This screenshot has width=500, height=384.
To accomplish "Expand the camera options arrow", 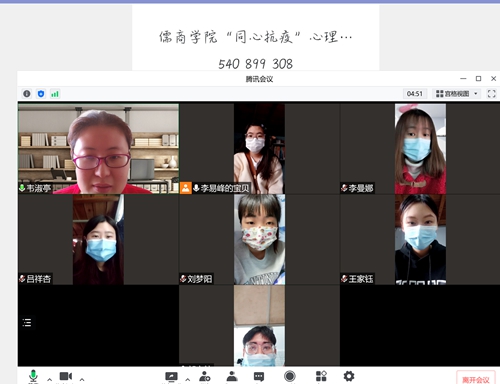I will [x=82, y=379].
